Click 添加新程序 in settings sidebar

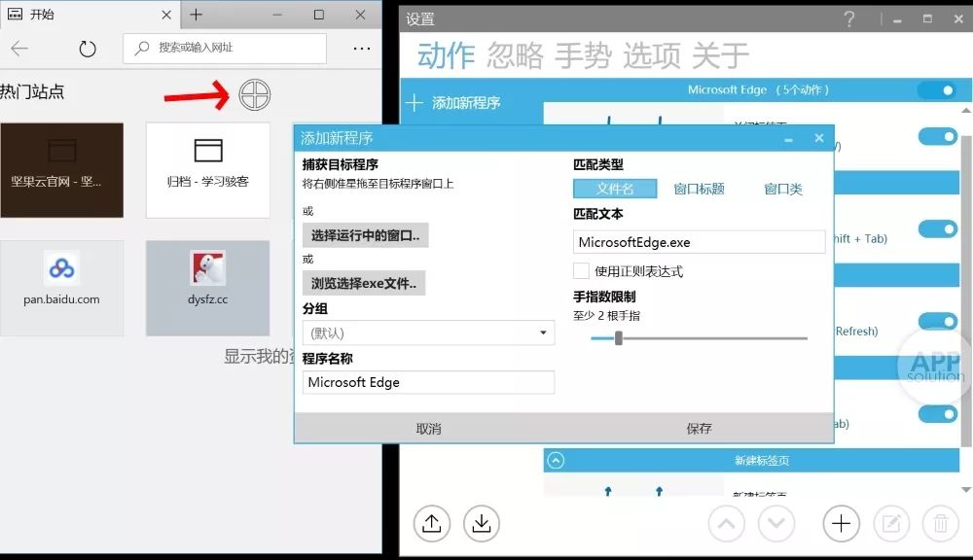(x=453, y=102)
